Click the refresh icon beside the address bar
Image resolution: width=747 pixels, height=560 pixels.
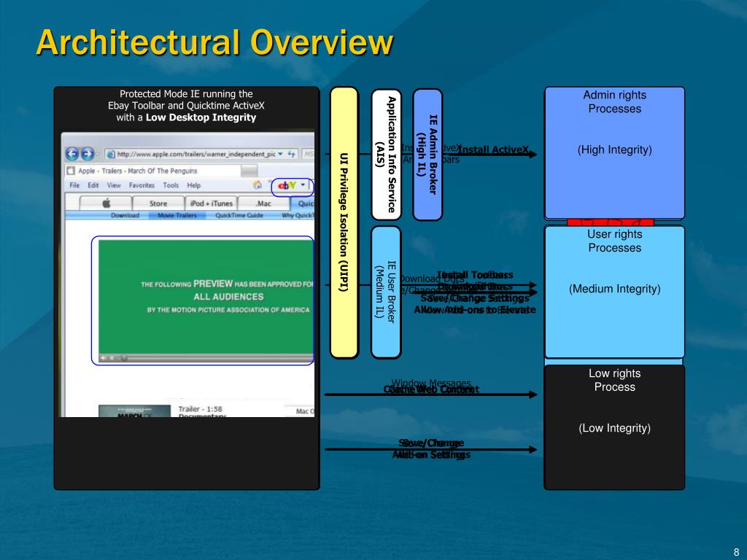pyautogui.click(x=291, y=154)
